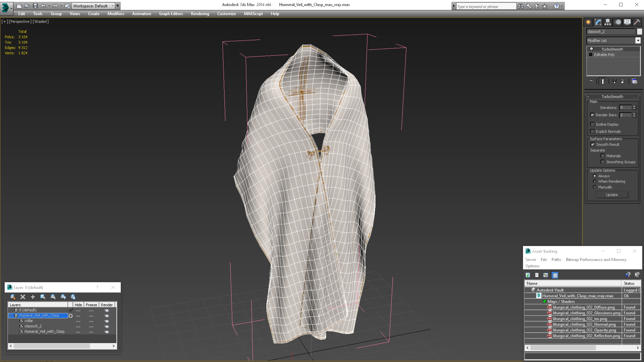Collapse Humeral_Veil_with_Clasp layer tree
Viewport: 644px width, 362px height.
[11, 316]
